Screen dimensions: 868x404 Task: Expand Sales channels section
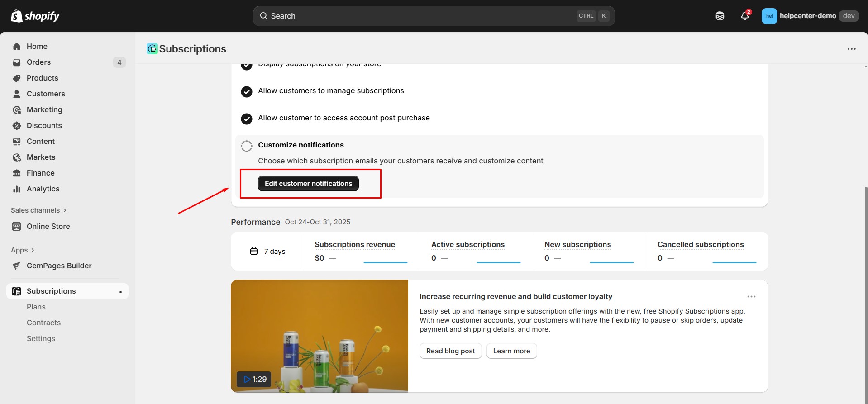[39, 210]
